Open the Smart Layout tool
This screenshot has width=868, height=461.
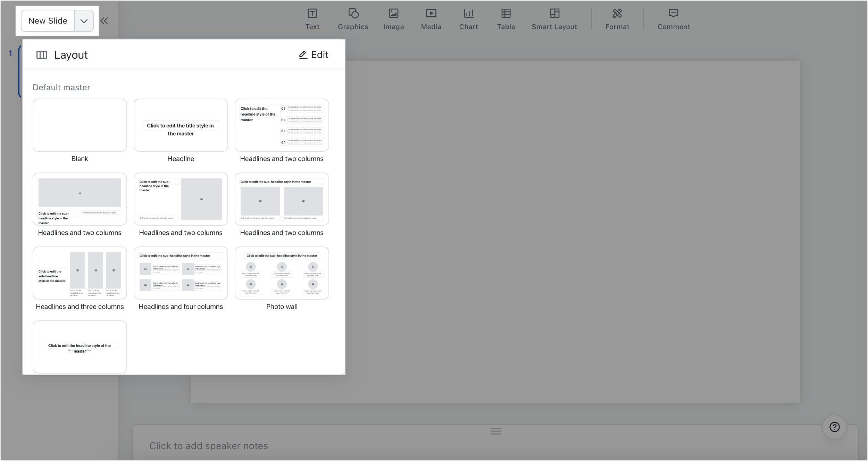click(553, 19)
